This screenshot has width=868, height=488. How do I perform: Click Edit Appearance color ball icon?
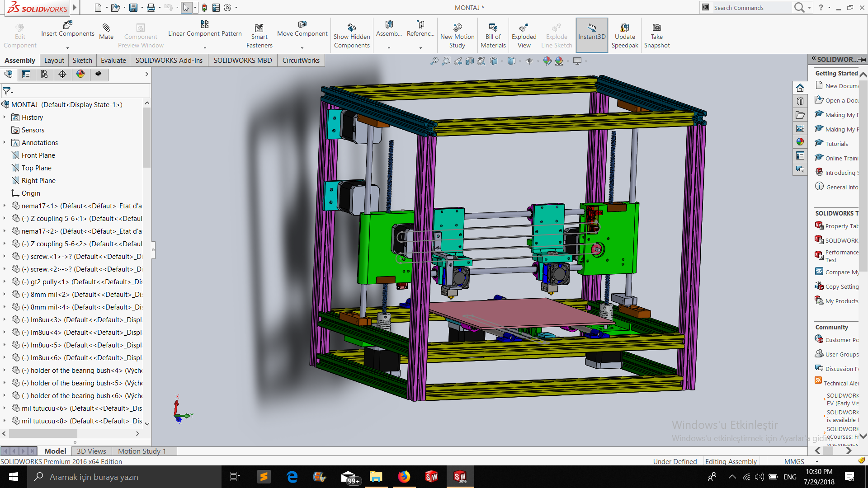547,61
